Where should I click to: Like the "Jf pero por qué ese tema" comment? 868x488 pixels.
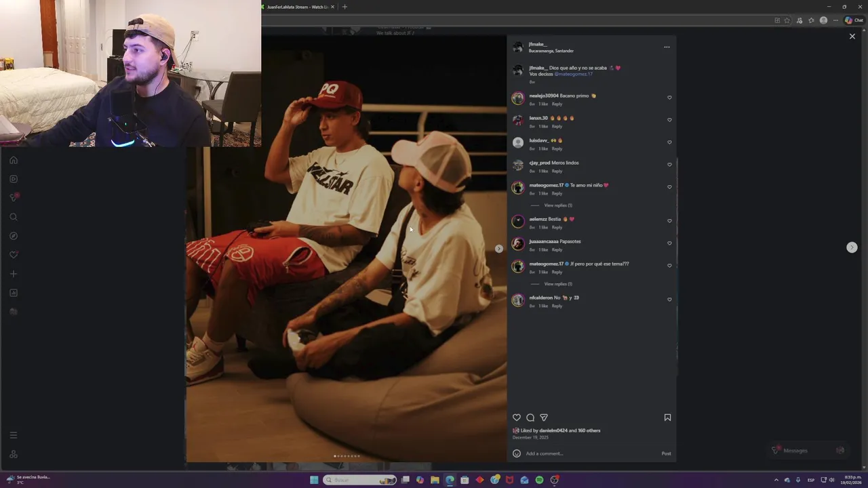pyautogui.click(x=669, y=266)
